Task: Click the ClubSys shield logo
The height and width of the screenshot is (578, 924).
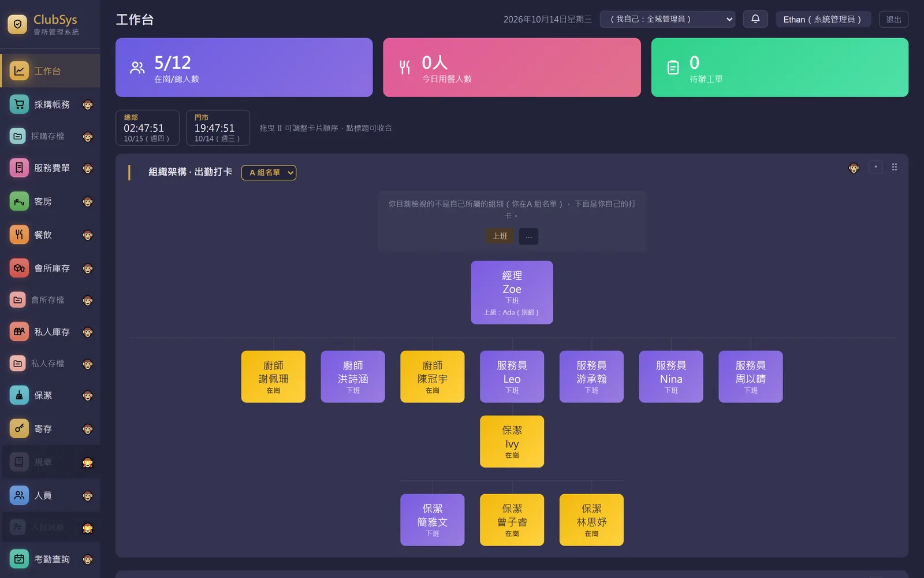Action: [17, 24]
